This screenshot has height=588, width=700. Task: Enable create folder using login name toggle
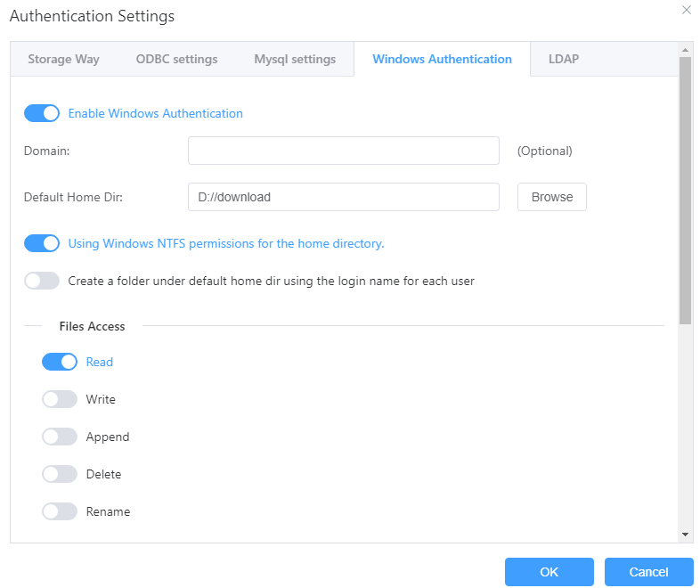tap(42, 281)
